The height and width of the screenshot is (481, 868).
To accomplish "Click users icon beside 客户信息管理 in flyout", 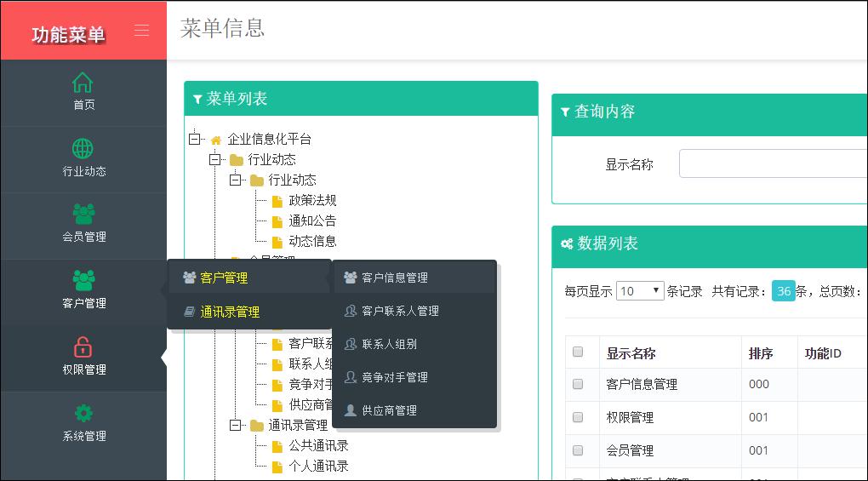I will click(351, 278).
